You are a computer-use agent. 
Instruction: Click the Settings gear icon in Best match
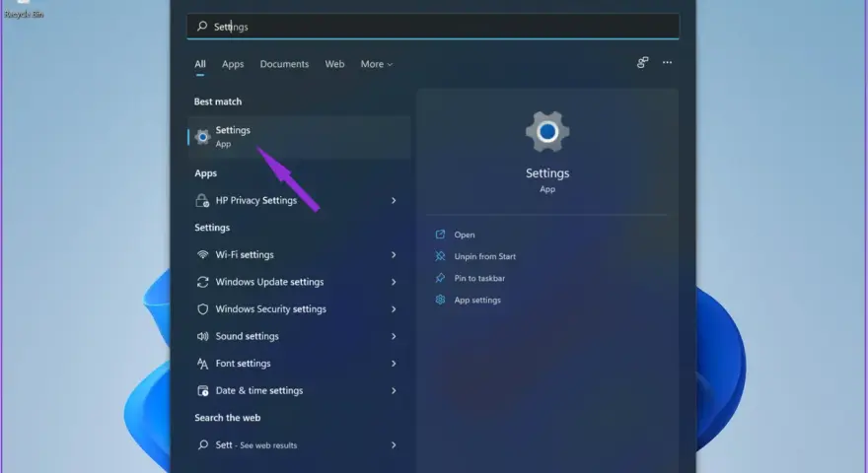(x=202, y=137)
